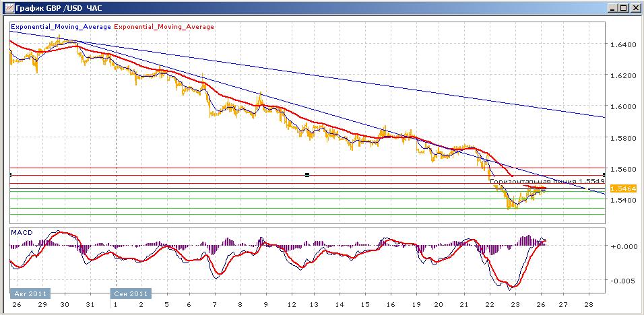644x315 pixels.
Task: Maximize the GBP/USD chart window
Action: point(624,7)
